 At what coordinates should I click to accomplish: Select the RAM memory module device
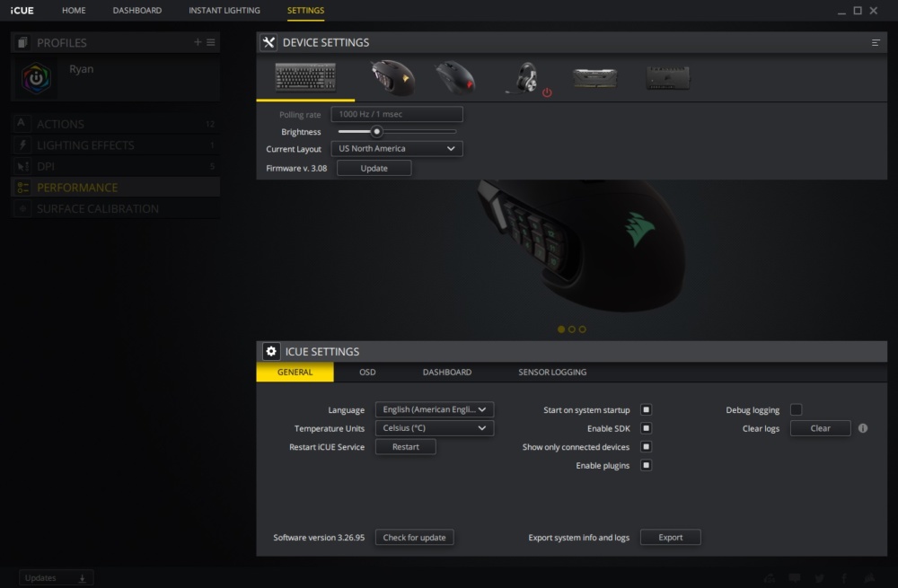(595, 78)
